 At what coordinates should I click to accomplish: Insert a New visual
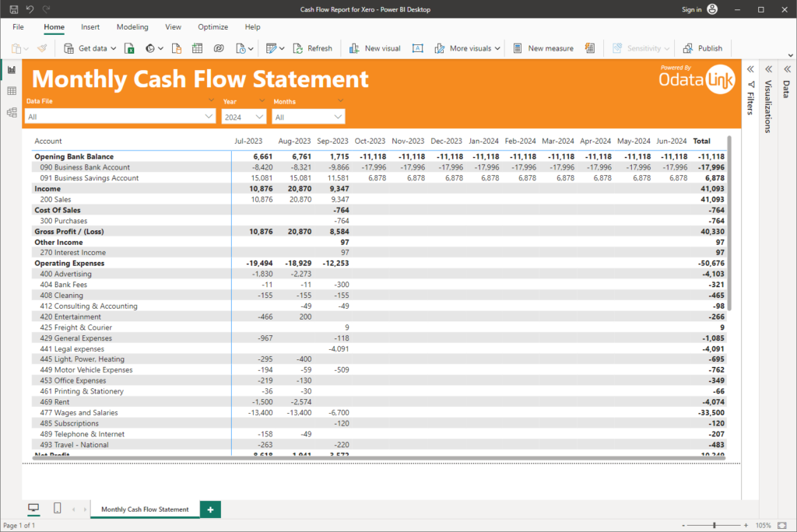pos(375,47)
